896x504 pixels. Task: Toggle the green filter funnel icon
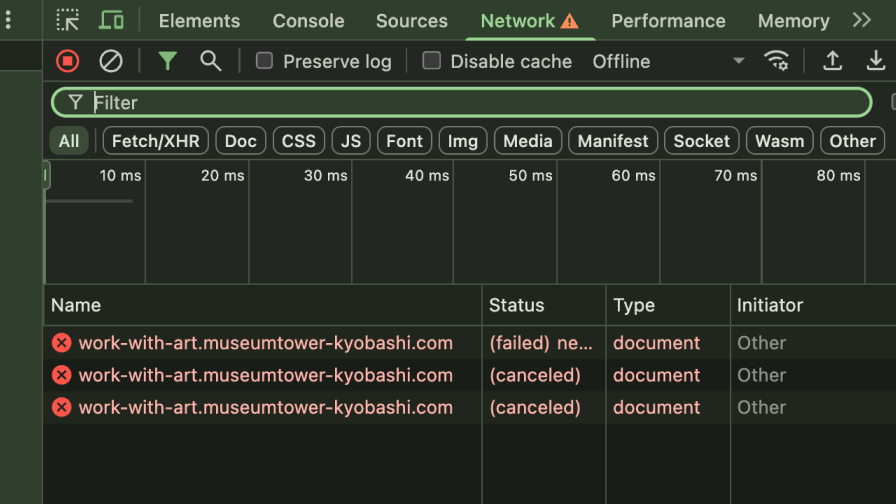(167, 61)
